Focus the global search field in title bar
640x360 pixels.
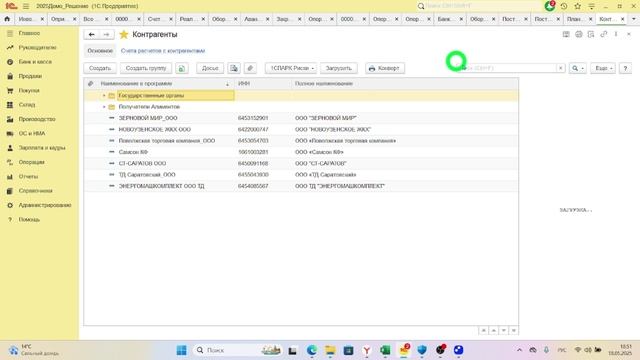(x=478, y=6)
